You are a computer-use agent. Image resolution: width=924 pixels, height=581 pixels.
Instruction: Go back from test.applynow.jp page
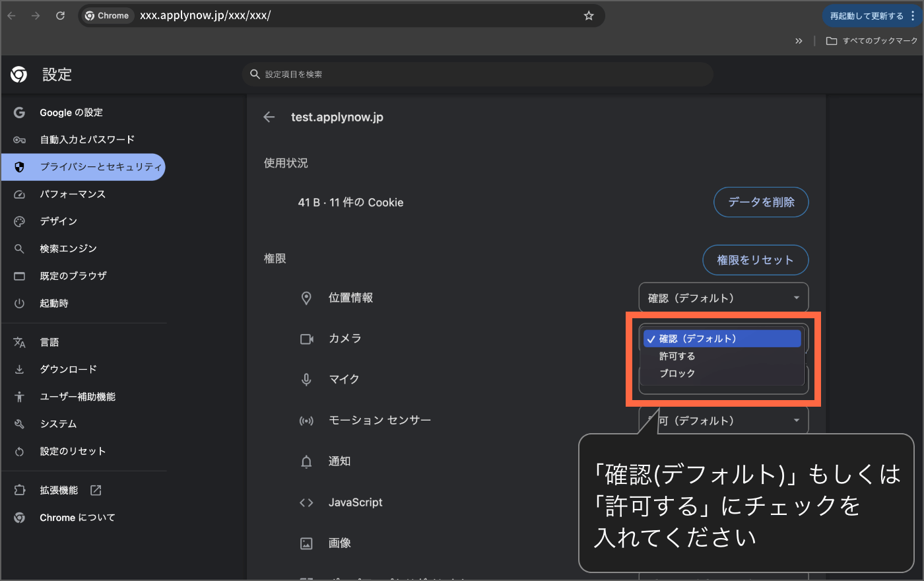coord(269,117)
